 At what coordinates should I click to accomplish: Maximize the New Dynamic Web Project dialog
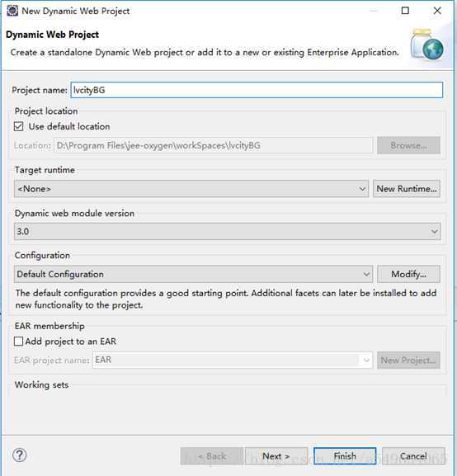tap(405, 11)
